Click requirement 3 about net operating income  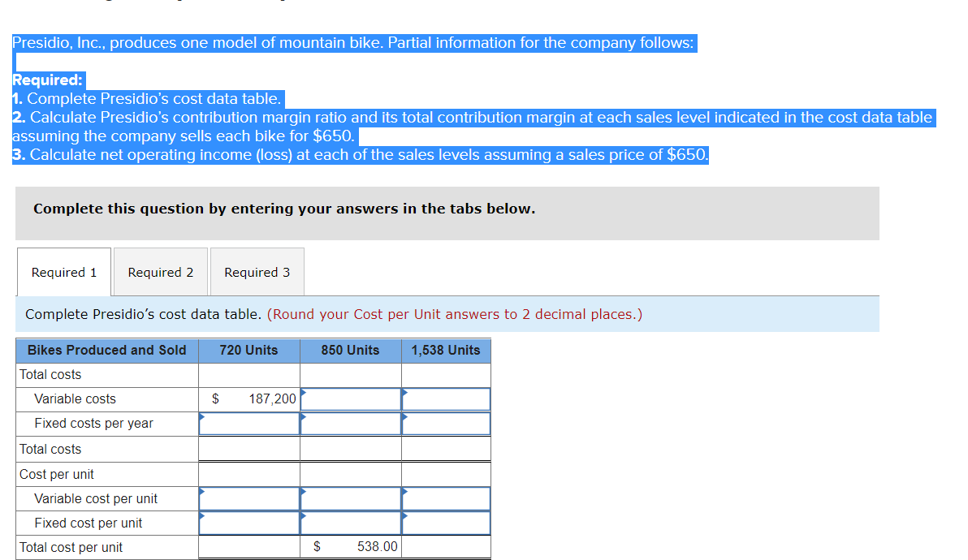[x=361, y=155]
